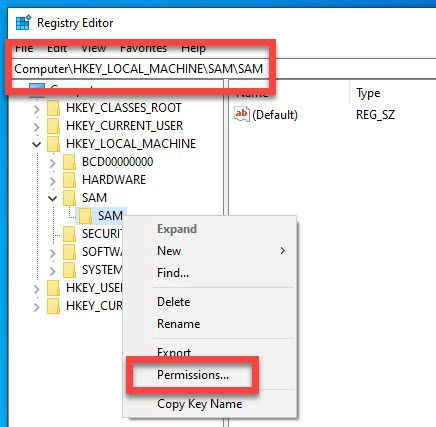Click the (Default) string value icon
The image size is (436, 427).
[242, 114]
